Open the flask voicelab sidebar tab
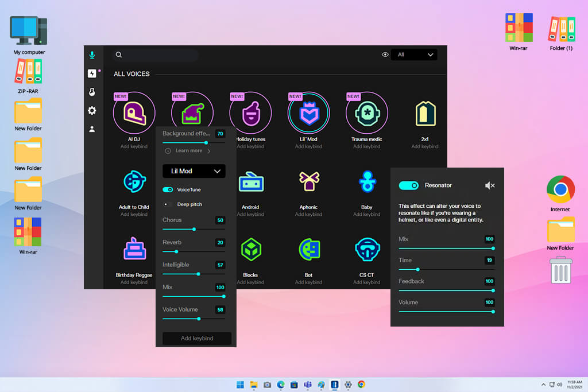Image resolution: width=588 pixels, height=392 pixels. coord(92,92)
